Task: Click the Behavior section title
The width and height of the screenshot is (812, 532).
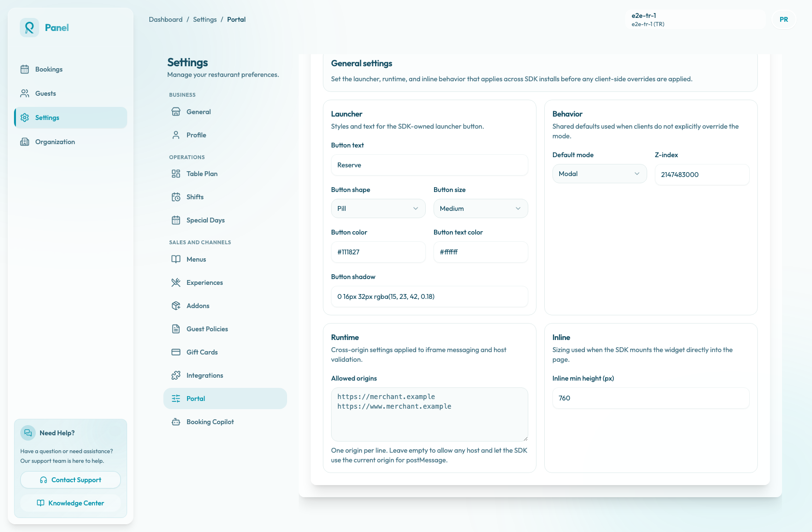Action: [x=567, y=114]
